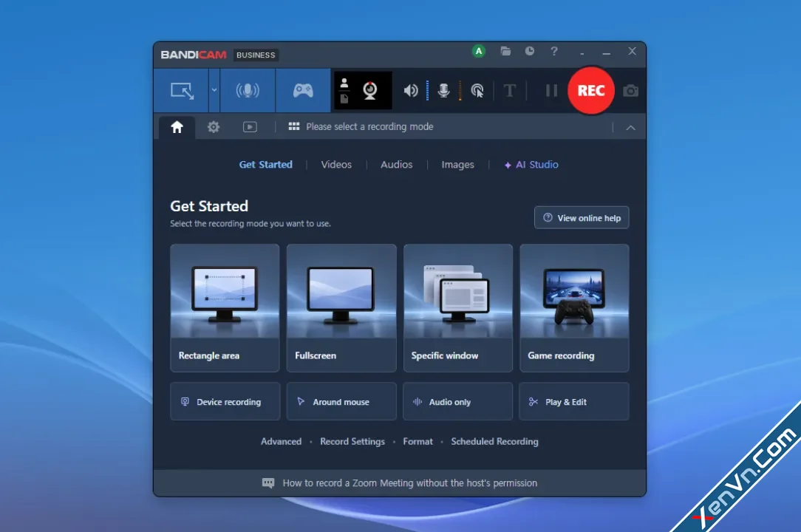Open the help question mark icon

(x=554, y=51)
